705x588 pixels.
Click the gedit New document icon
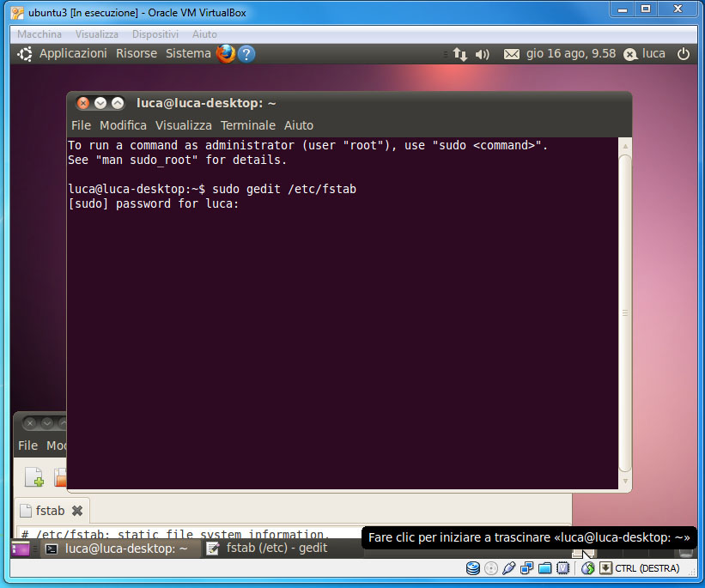click(x=33, y=477)
